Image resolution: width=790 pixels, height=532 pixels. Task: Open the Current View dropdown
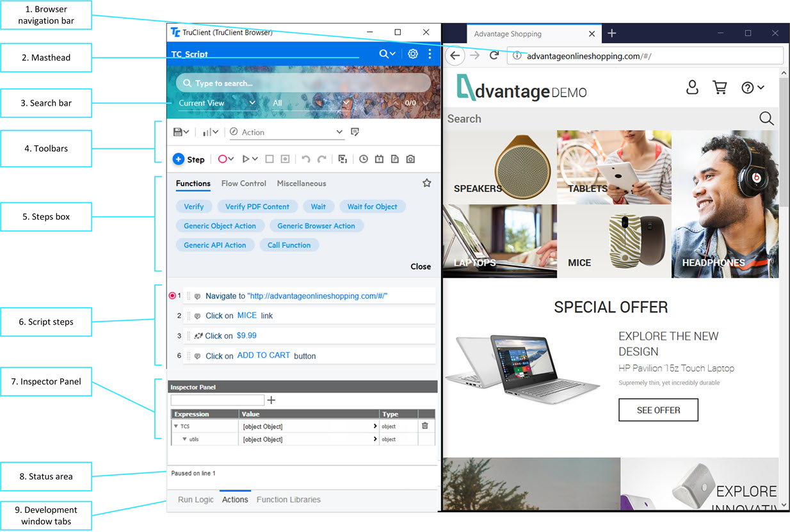217,103
